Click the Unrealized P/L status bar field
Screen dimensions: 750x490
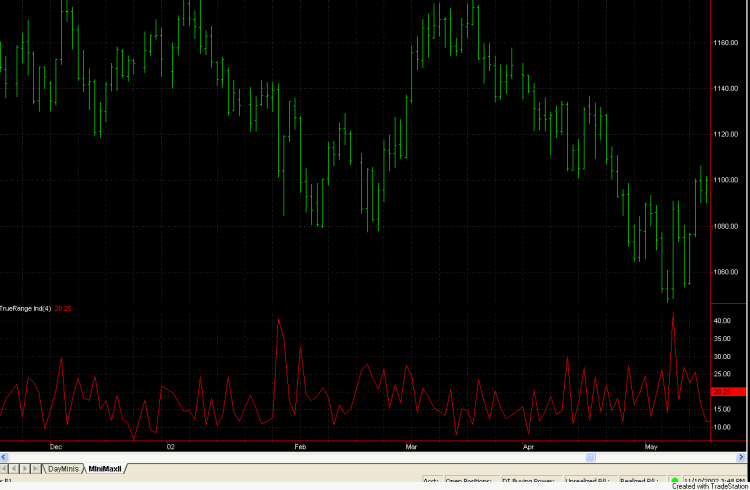[589, 480]
